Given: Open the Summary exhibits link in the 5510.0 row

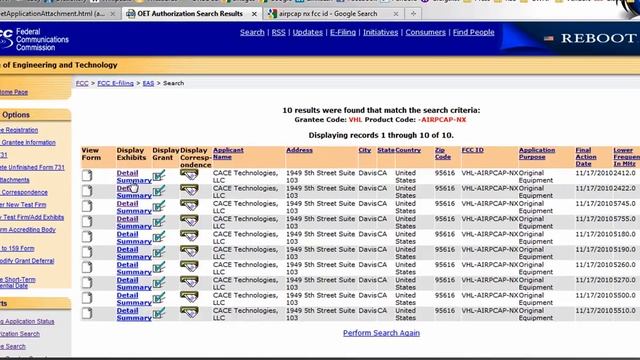Looking at the screenshot, I should click(134, 318).
